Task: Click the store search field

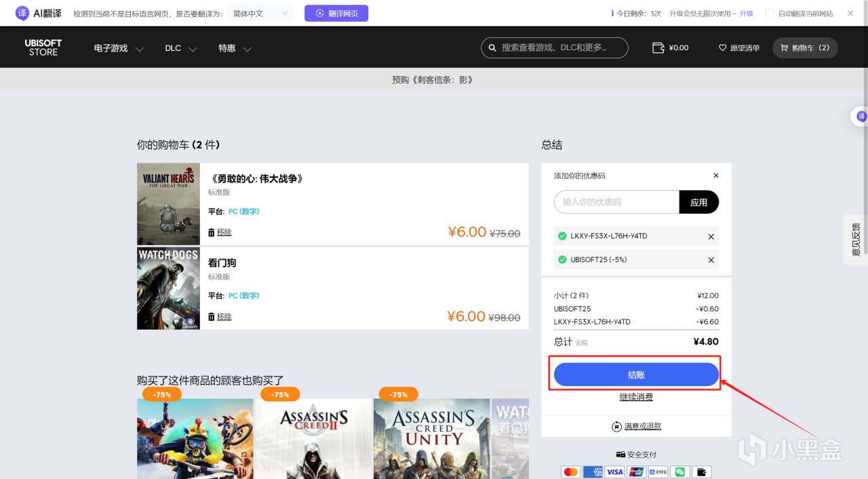Action: pos(555,47)
